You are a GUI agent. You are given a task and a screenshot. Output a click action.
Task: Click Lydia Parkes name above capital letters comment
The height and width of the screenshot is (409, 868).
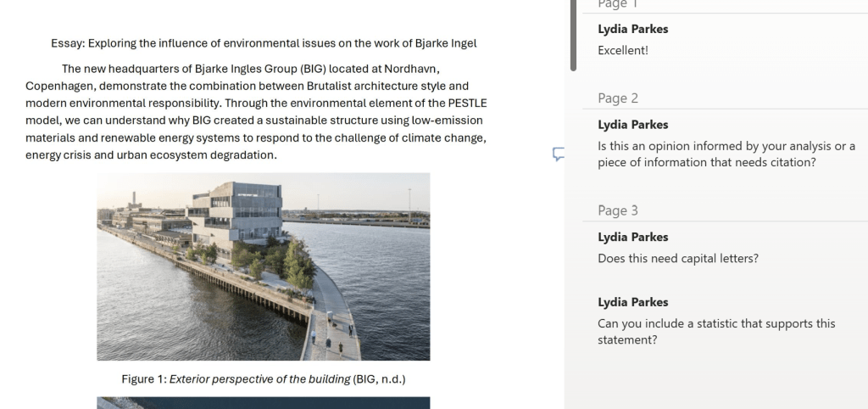[x=632, y=238]
